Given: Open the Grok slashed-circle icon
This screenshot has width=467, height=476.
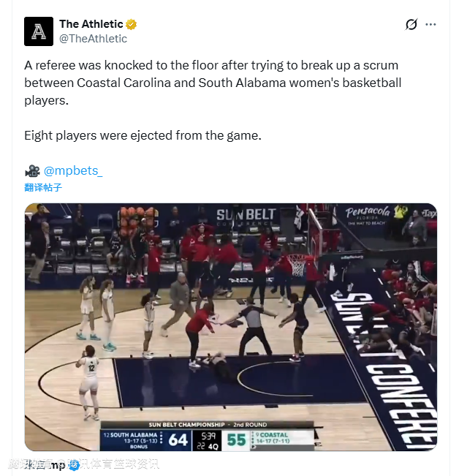Looking at the screenshot, I should coord(411,24).
